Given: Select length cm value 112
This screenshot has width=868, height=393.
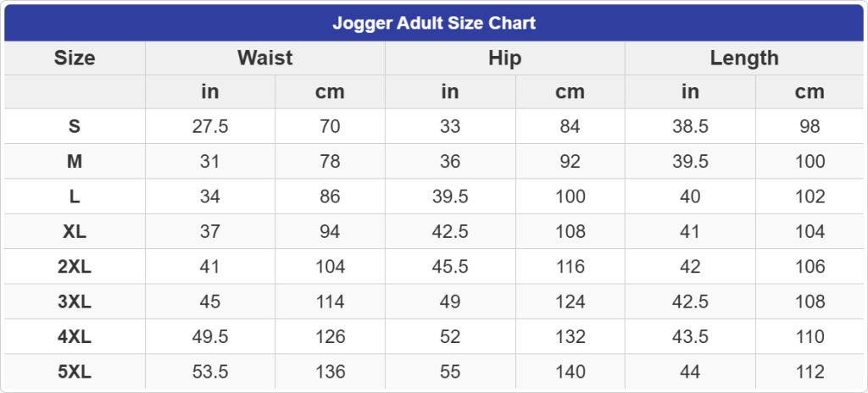Looking at the screenshot, I should point(810,371).
